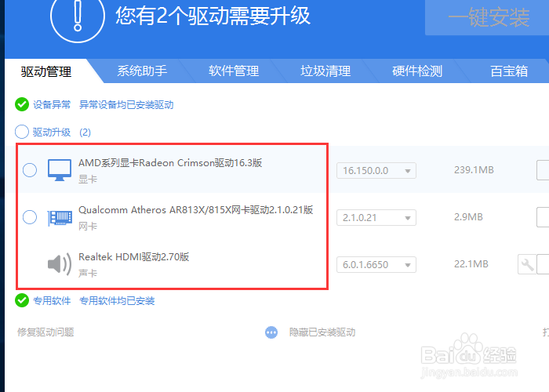Screen dimensions: 549x392
Task: Switch to the 系统助手 tab
Action: point(142,71)
